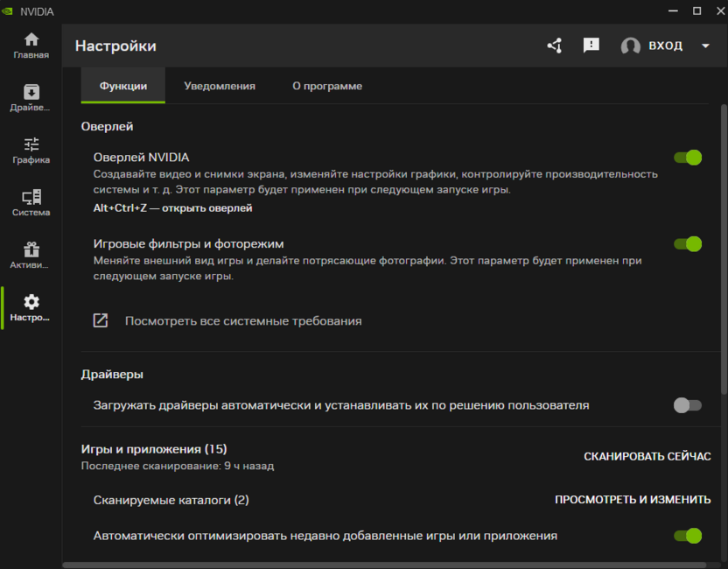Image resolution: width=728 pixels, height=569 pixels.
Task: Click the vertical scrollbar thumb
Action: 724,249
